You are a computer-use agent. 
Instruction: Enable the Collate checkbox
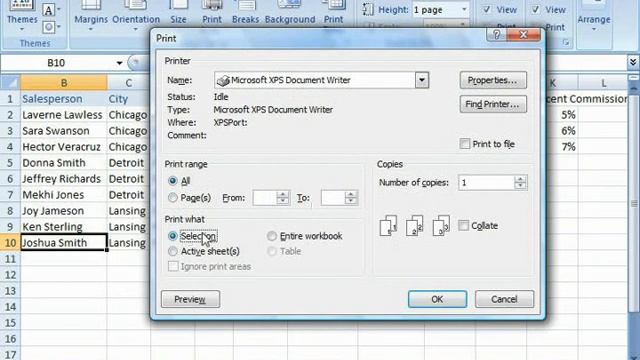463,225
